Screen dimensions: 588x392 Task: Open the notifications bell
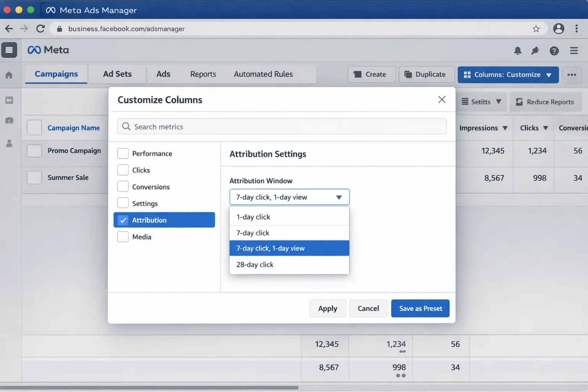tap(518, 50)
